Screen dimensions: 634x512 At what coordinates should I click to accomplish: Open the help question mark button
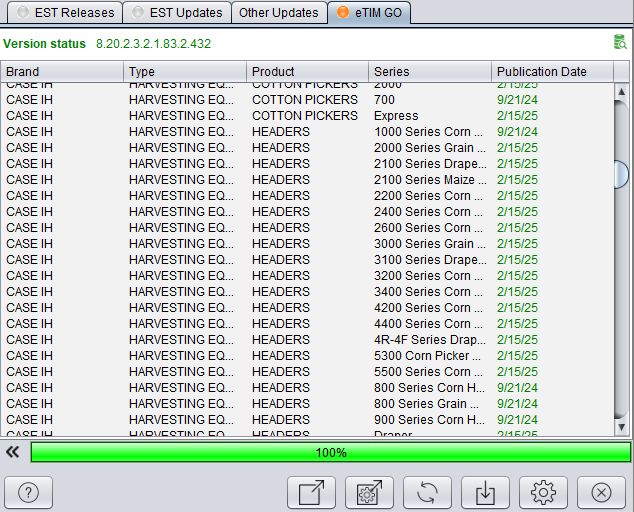point(28,493)
